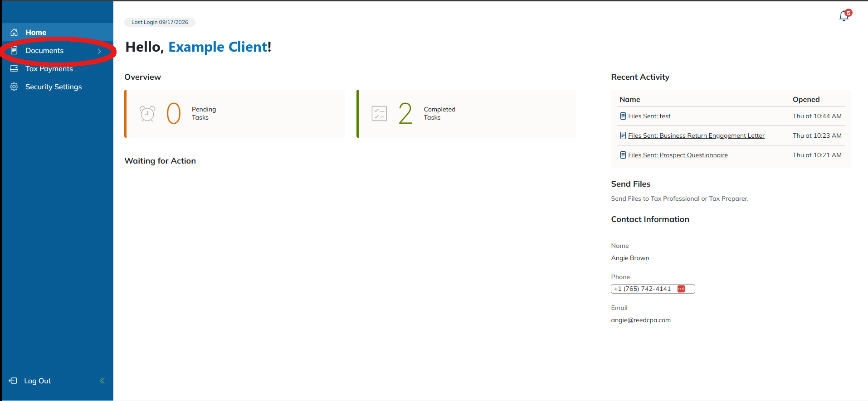868x401 pixels.
Task: Click the green 2 completed count
Action: (405, 113)
